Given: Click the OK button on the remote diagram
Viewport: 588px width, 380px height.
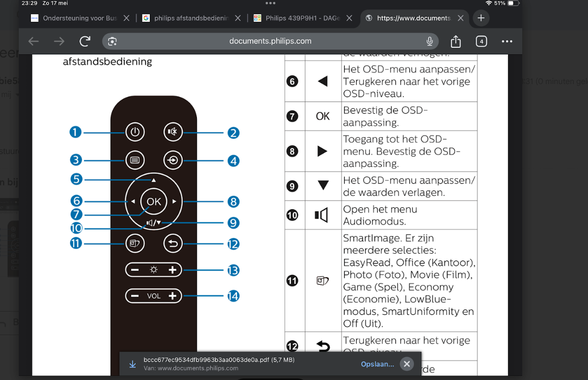Looking at the screenshot, I should [x=154, y=201].
